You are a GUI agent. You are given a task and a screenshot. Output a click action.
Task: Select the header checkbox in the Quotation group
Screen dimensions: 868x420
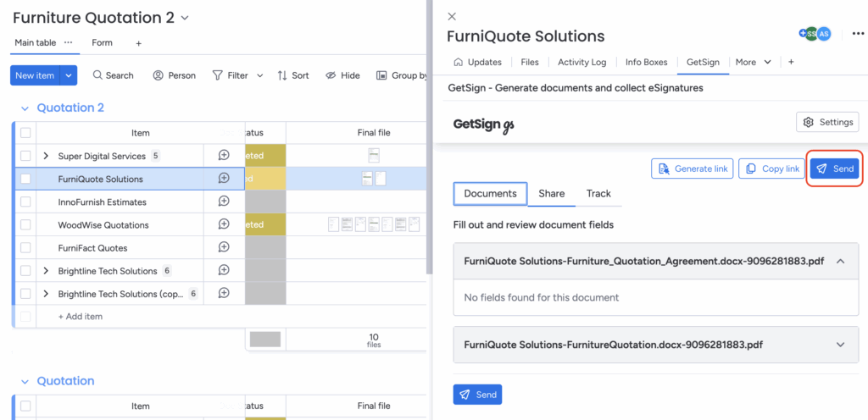coord(25,406)
